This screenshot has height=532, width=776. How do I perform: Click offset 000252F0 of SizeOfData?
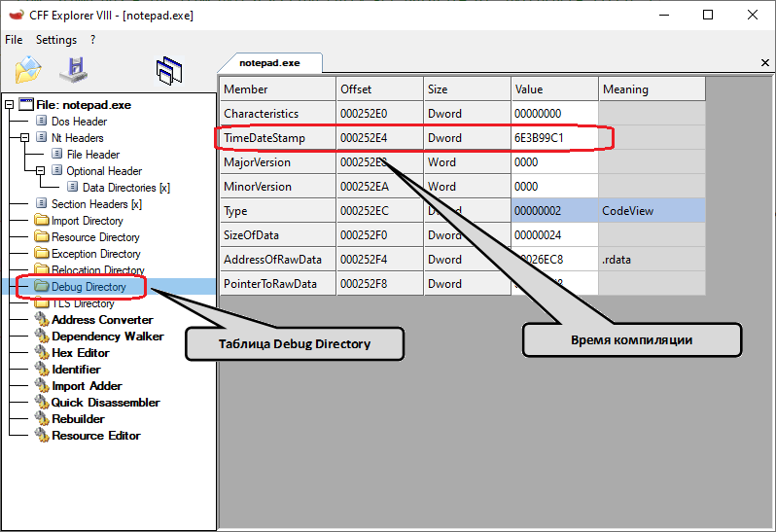tap(379, 234)
